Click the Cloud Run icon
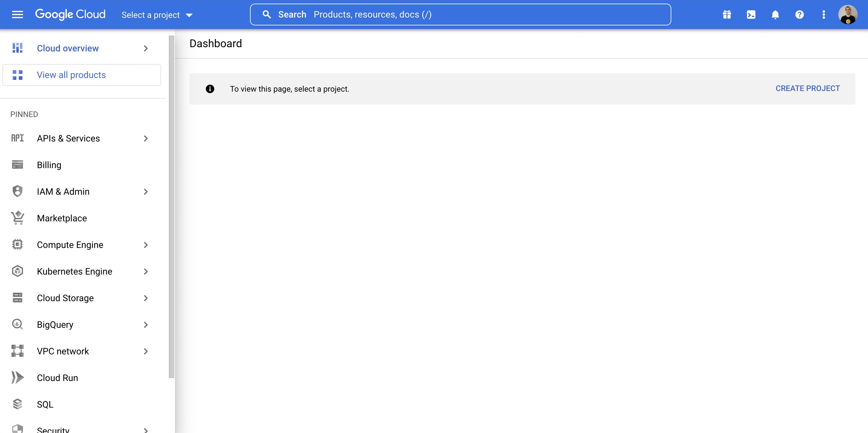The width and height of the screenshot is (868, 433). click(x=17, y=377)
